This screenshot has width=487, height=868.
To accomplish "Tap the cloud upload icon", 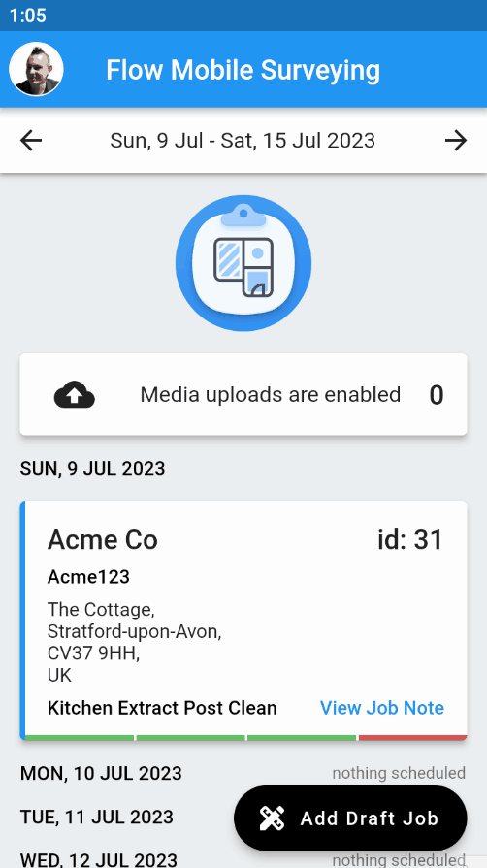I will (75, 395).
